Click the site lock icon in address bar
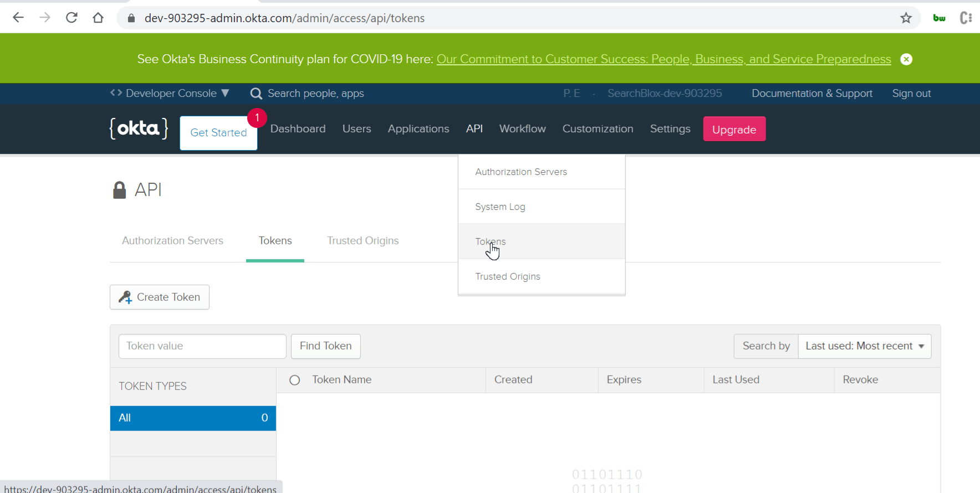The width and height of the screenshot is (980, 493). point(131,18)
